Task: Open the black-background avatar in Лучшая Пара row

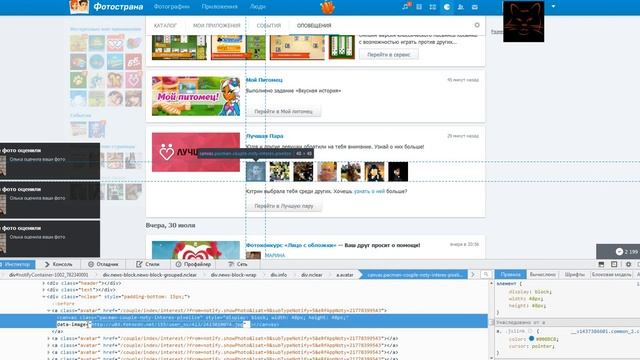Action: click(398, 171)
